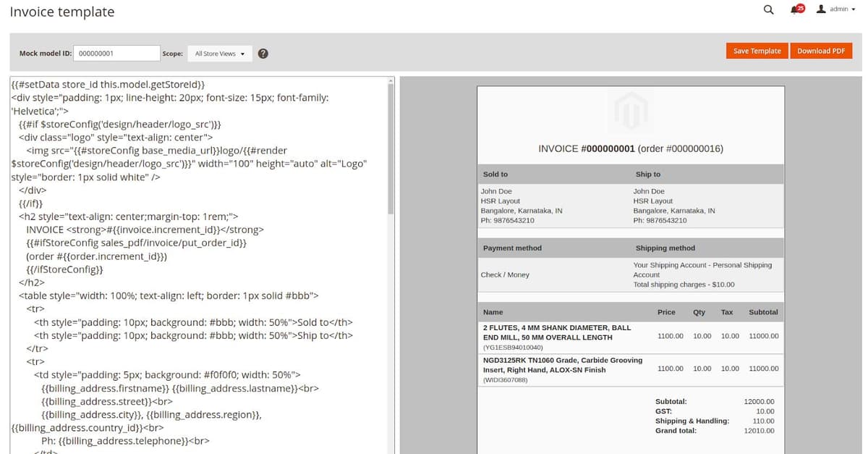The height and width of the screenshot is (454, 868).
Task: Open the All Store Views scope dropdown
Action: point(220,54)
